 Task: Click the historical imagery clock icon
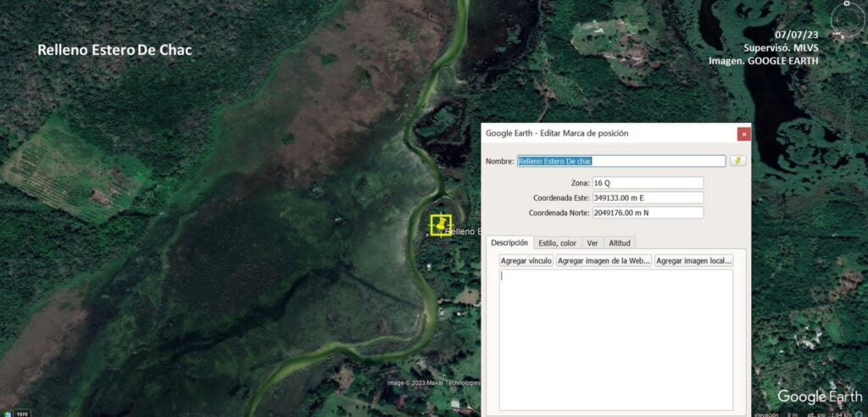click(8, 414)
